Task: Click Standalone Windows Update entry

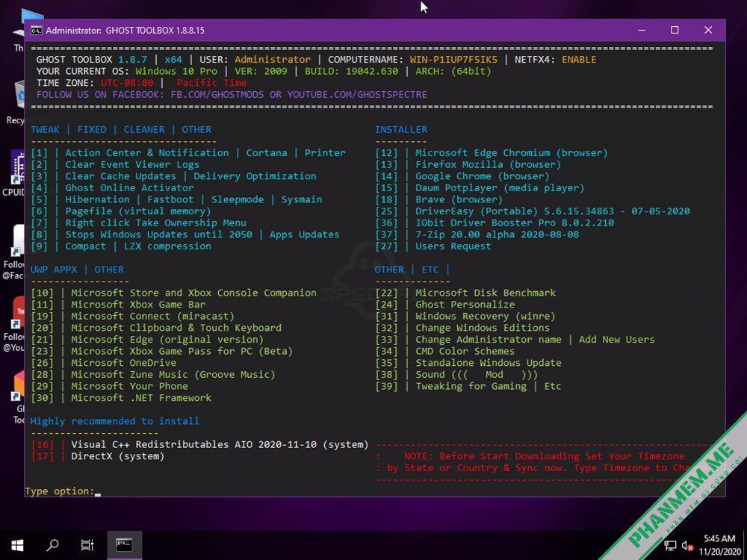Action: pos(468,363)
